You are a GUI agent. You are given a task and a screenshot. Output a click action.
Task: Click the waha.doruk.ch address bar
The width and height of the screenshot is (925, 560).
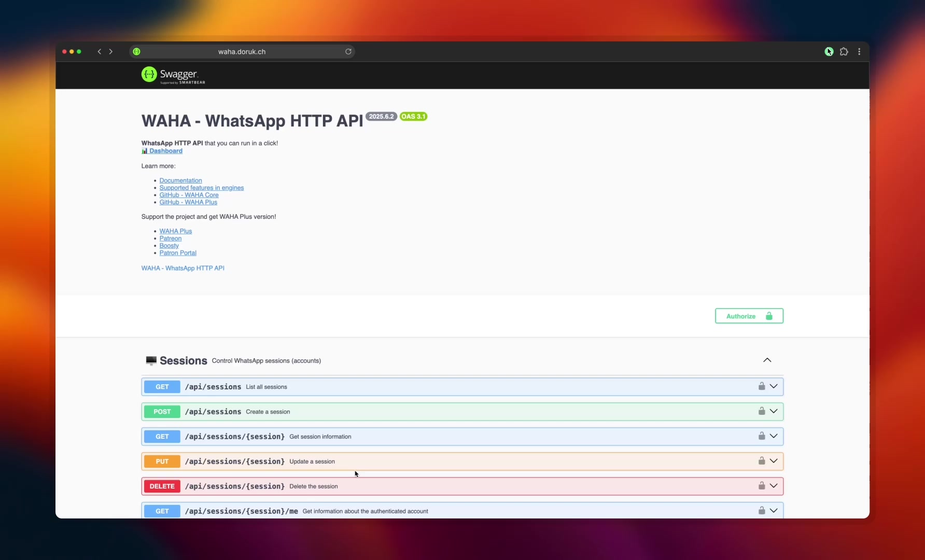tap(242, 51)
